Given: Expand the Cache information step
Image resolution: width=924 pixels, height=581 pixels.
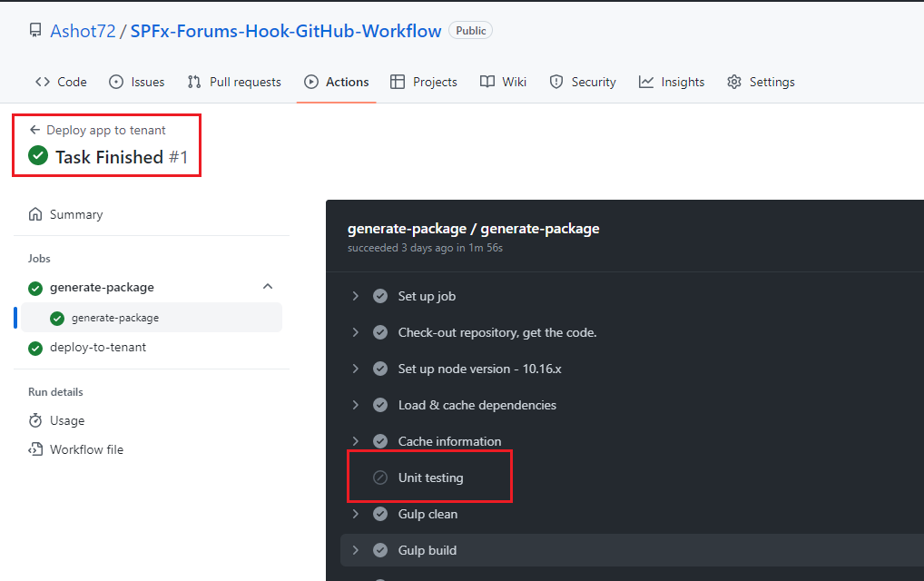Looking at the screenshot, I should (356, 441).
